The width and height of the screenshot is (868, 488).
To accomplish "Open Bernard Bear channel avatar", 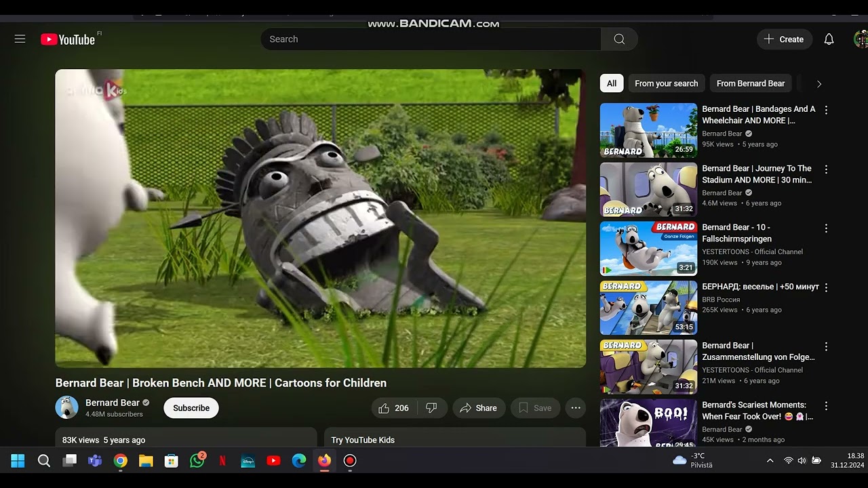I will (66, 407).
